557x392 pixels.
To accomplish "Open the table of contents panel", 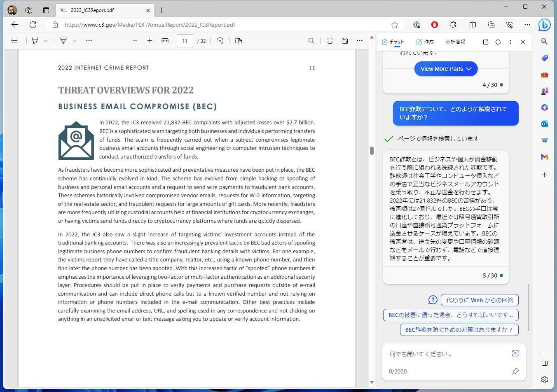I will [x=14, y=40].
